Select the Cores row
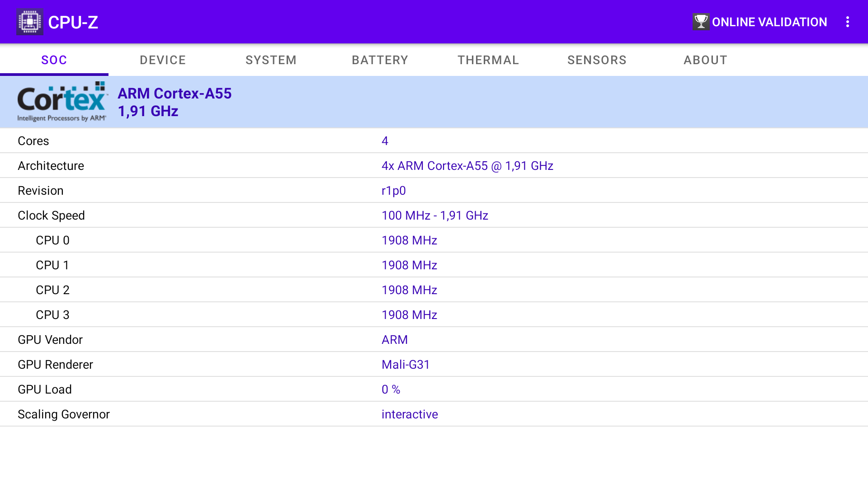Viewport: 868px width, 488px height. tap(434, 141)
